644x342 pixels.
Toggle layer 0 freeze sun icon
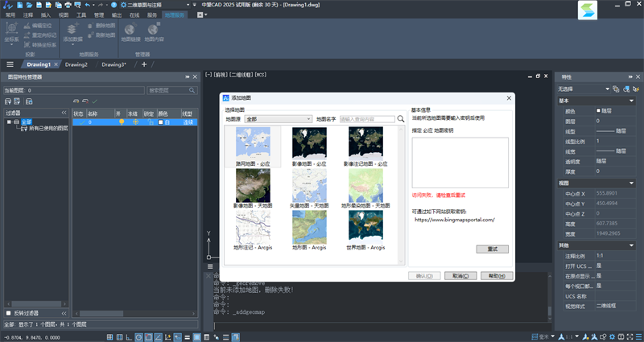[x=135, y=122]
